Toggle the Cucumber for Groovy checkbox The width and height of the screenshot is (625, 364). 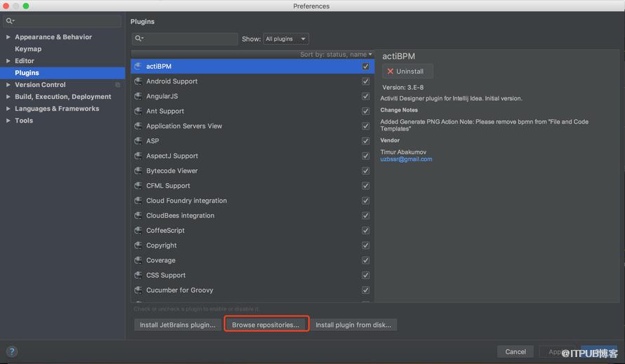365,290
